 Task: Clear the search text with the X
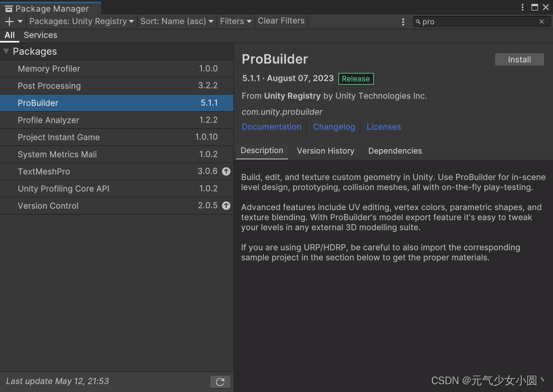coord(541,22)
